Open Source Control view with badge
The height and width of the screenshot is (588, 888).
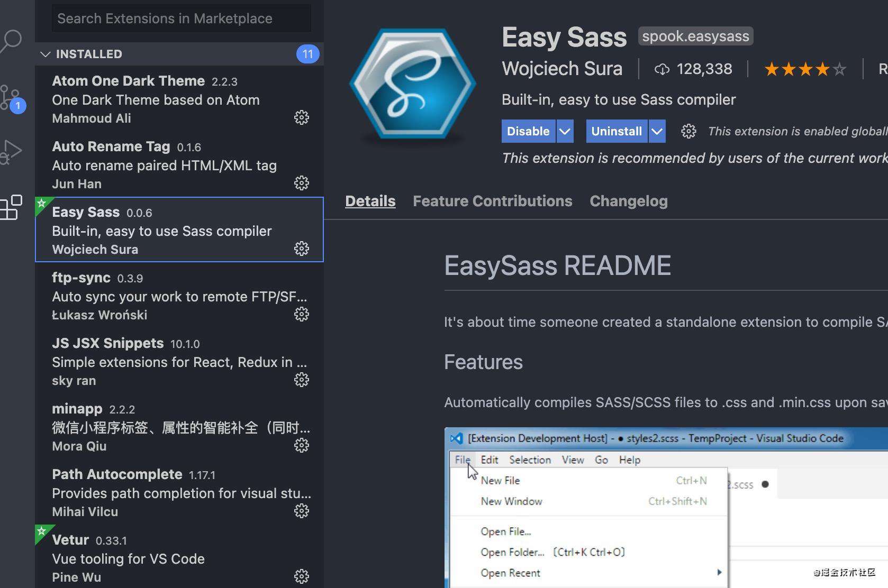coord(11,98)
